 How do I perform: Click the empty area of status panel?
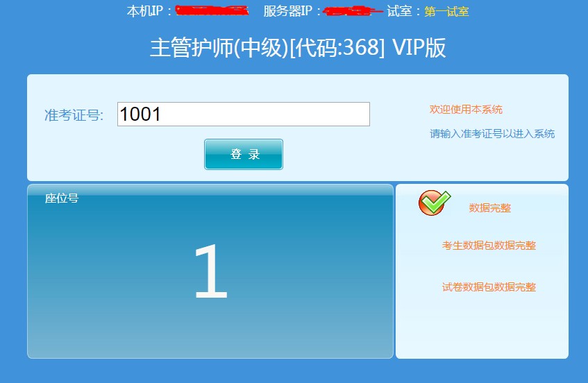tap(482, 326)
